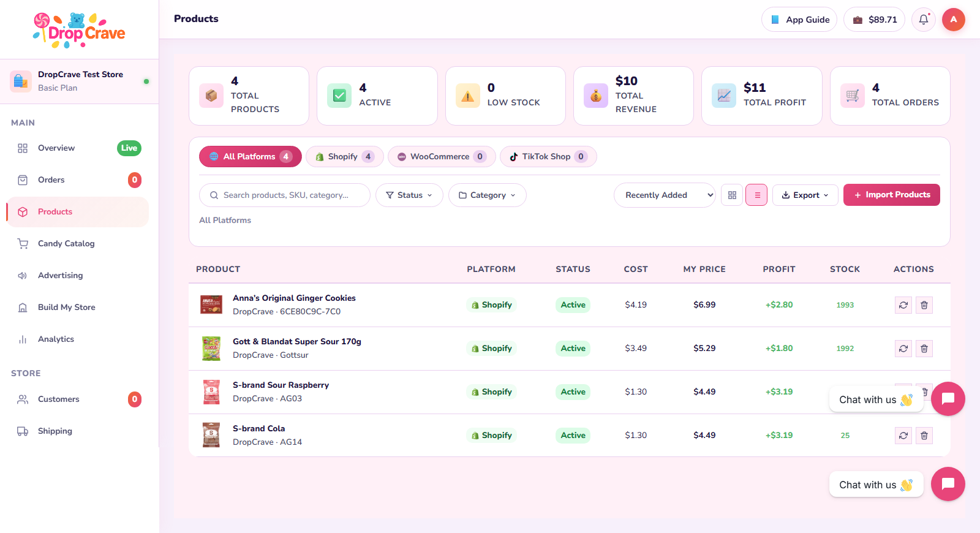
Task: Click Anna's Ginger Cookies product thumbnail
Action: coord(211,304)
